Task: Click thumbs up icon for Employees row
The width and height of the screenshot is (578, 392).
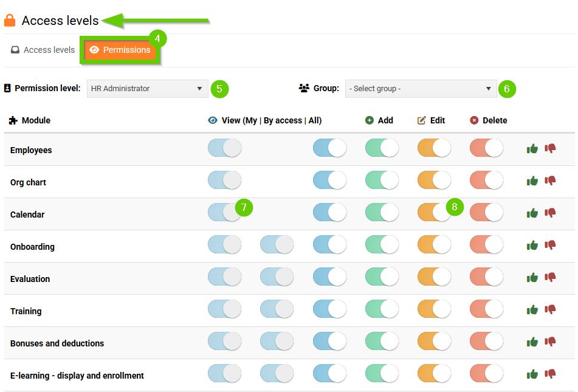Action: (532, 148)
